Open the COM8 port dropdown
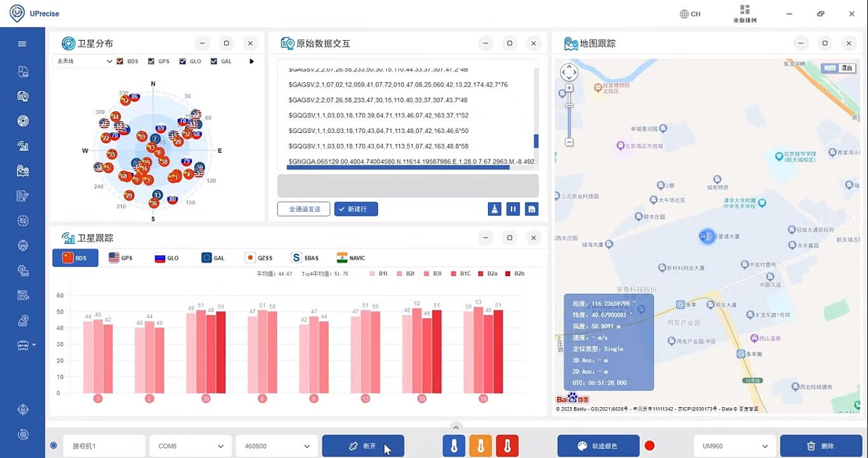This screenshot has width=868, height=458. click(190, 446)
